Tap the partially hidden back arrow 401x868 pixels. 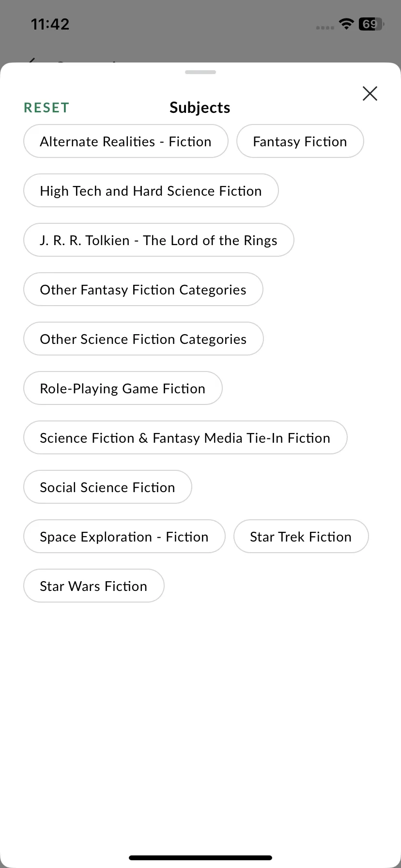[31, 60]
